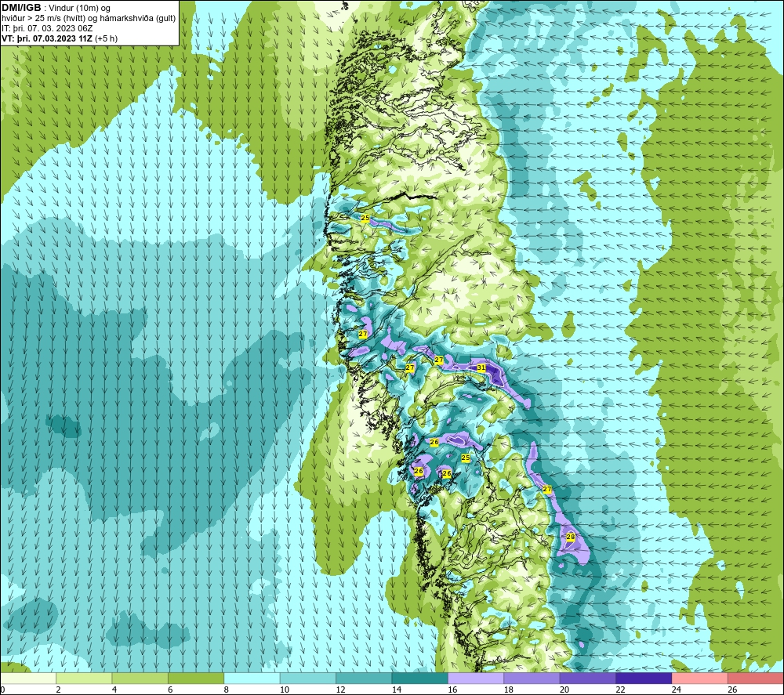Click the yellow 31 maximum gust label
Viewport: 784px width, 695px height.
click(x=481, y=367)
